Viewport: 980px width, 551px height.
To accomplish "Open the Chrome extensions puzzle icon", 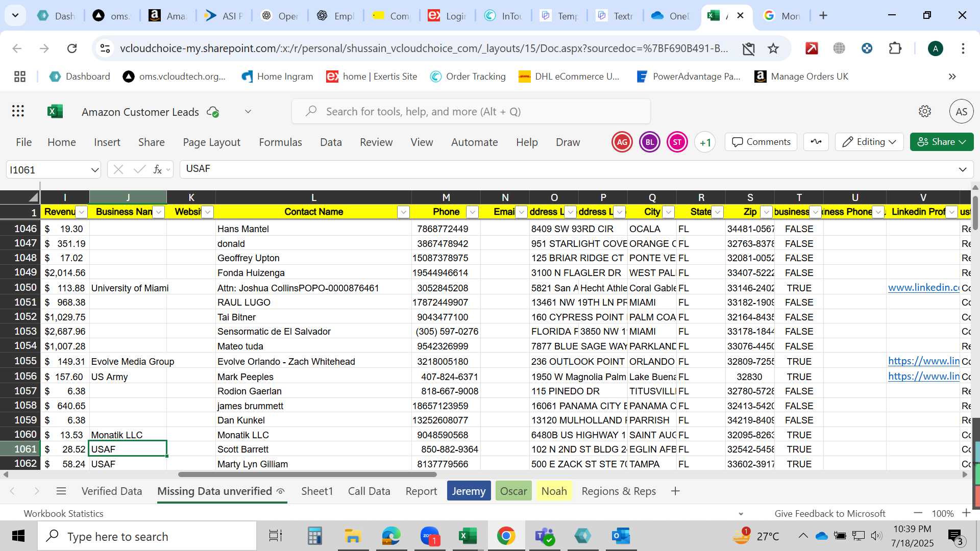I will point(895,48).
